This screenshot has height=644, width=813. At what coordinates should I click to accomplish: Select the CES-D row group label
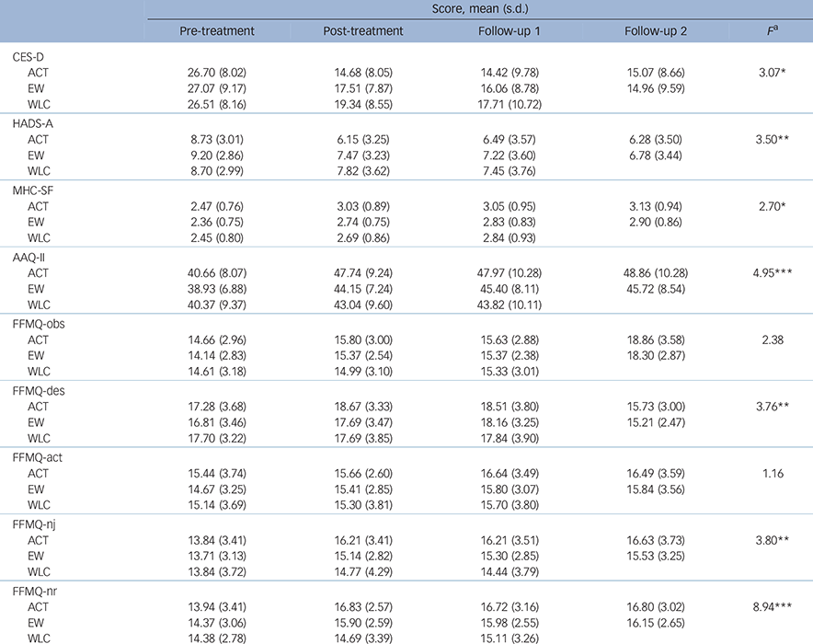(29, 57)
